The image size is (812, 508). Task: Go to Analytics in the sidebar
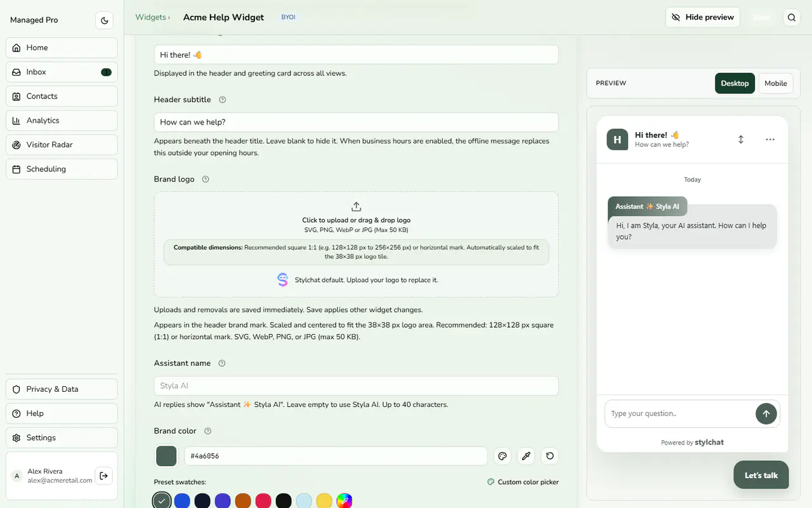(x=62, y=121)
